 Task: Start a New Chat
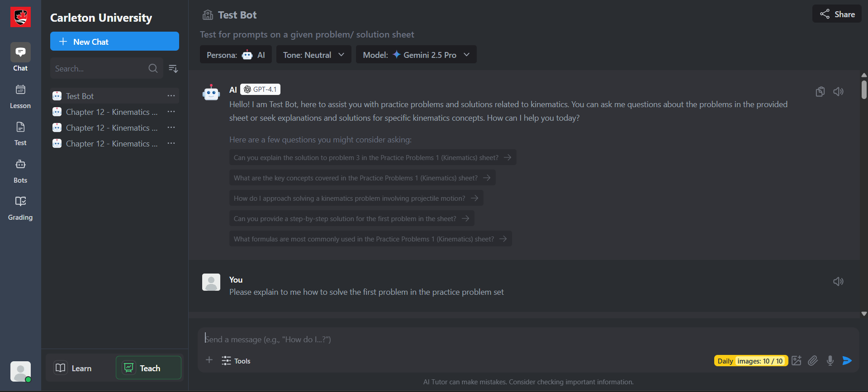click(114, 42)
